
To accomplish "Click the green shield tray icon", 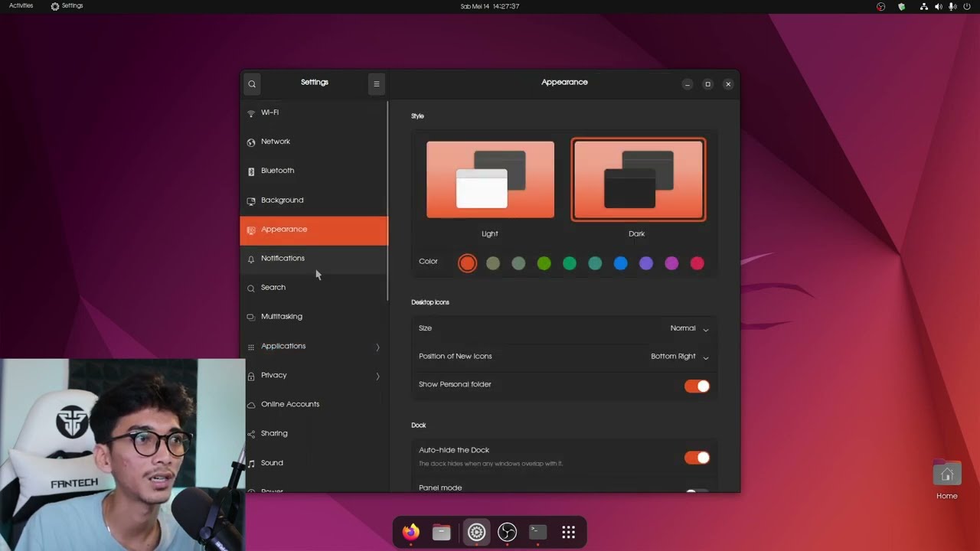I will click(902, 6).
